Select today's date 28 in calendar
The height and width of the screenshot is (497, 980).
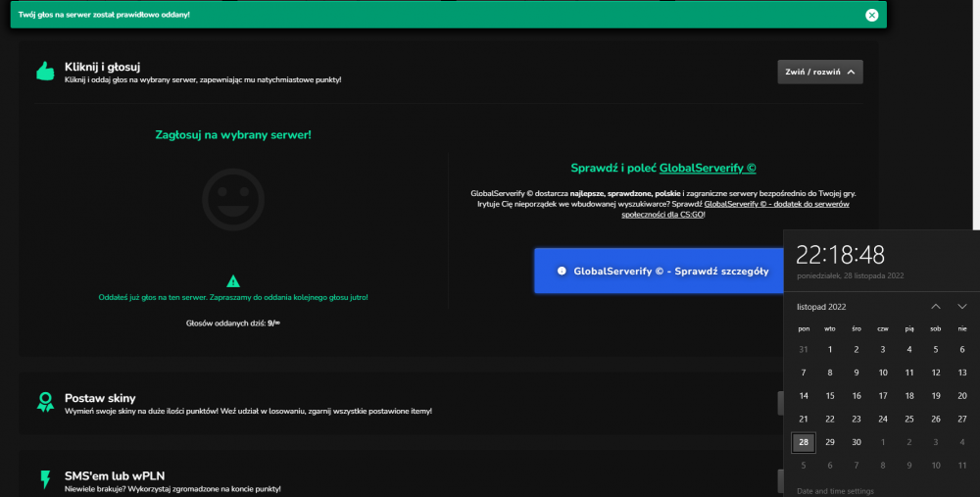tap(804, 442)
